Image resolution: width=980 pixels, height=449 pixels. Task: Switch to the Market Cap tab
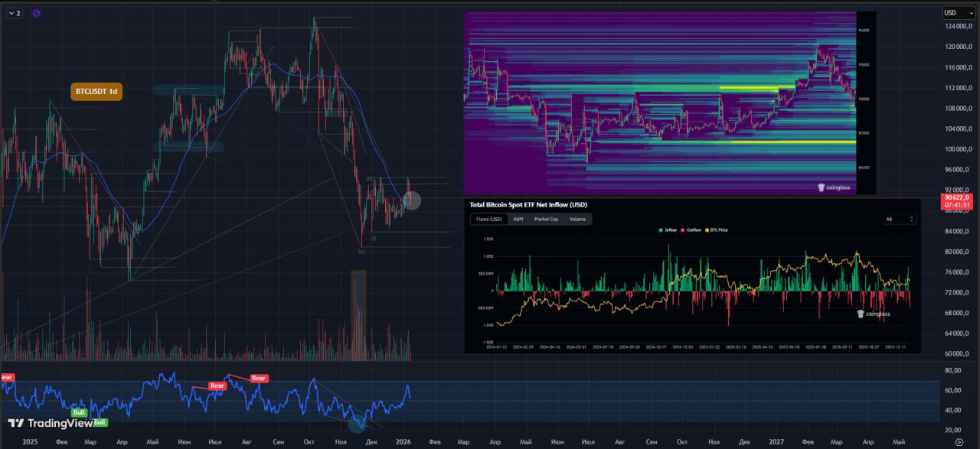pos(546,219)
